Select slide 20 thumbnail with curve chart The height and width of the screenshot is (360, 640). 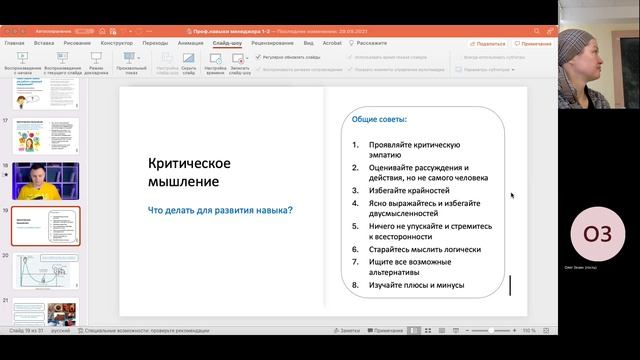tap(46, 271)
